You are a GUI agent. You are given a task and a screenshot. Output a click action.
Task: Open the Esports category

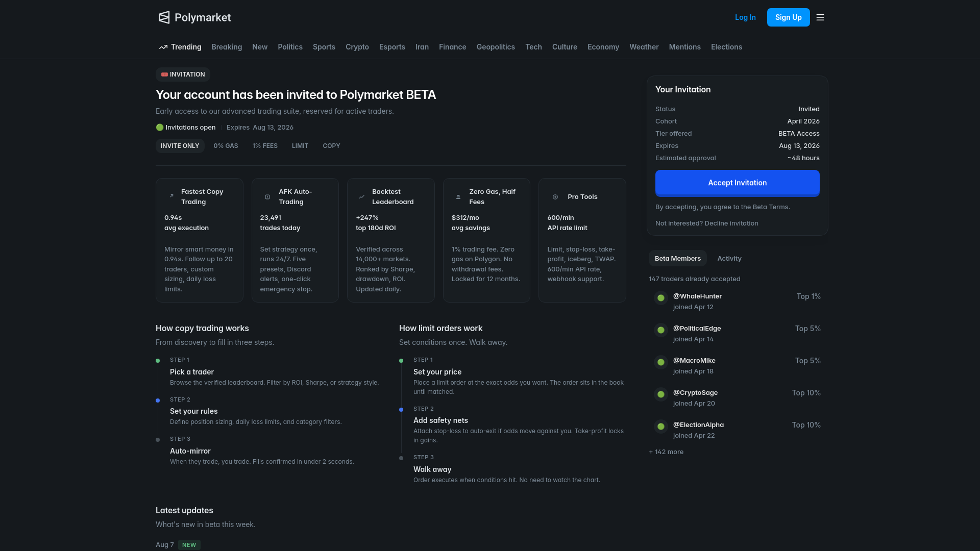(392, 47)
